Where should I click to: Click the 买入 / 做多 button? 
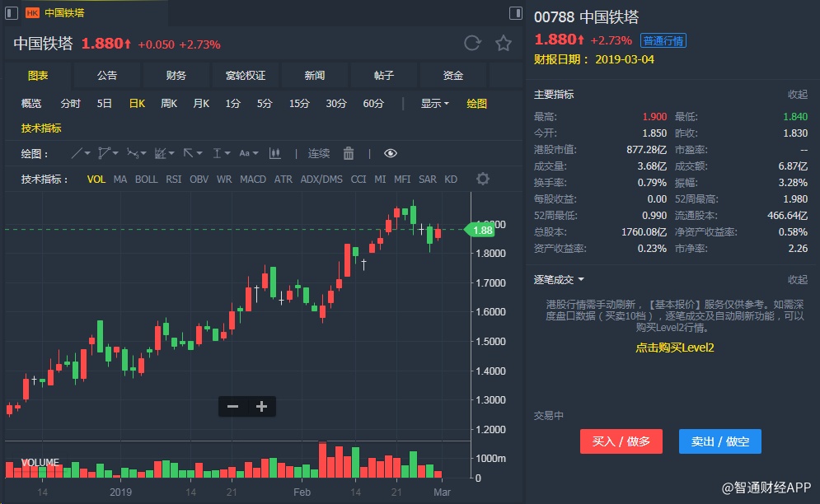[x=621, y=441]
